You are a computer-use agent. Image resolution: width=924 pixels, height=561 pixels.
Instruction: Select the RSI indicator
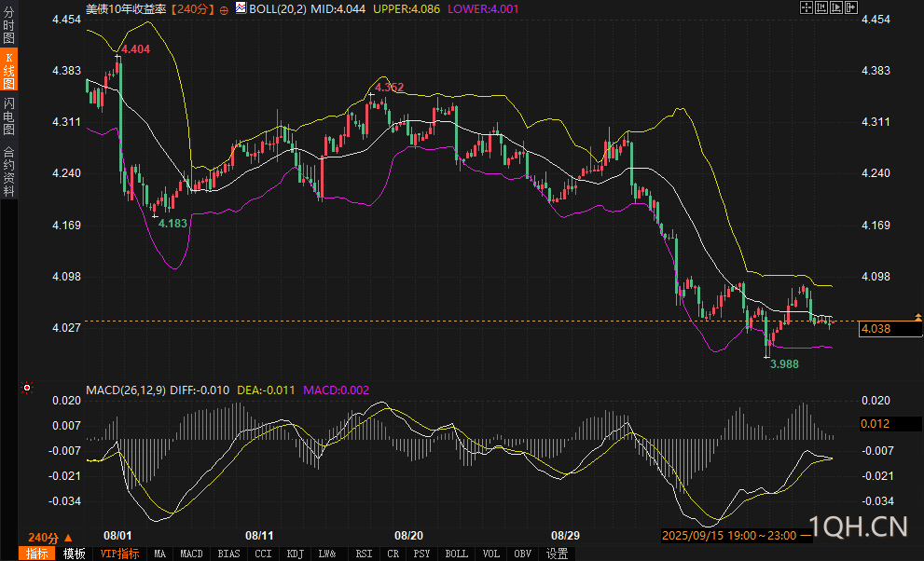pos(363,554)
